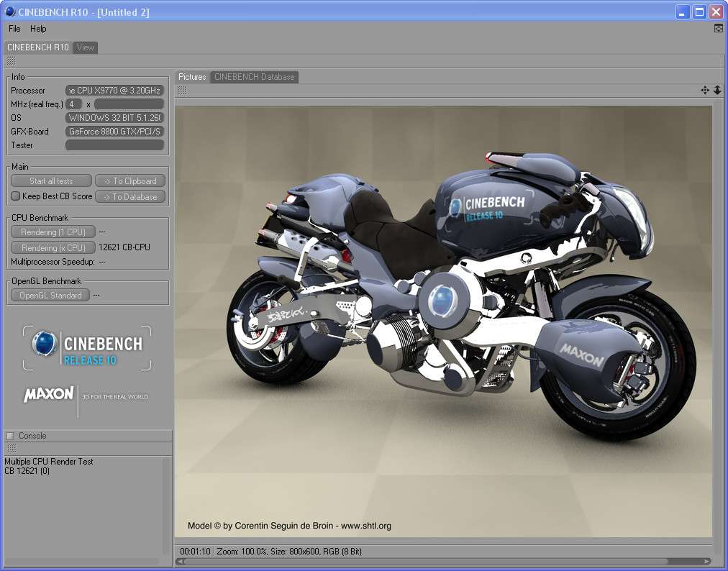Click the grip handle under Pictures tab
Image resolution: width=728 pixels, height=571 pixels.
[x=183, y=91]
